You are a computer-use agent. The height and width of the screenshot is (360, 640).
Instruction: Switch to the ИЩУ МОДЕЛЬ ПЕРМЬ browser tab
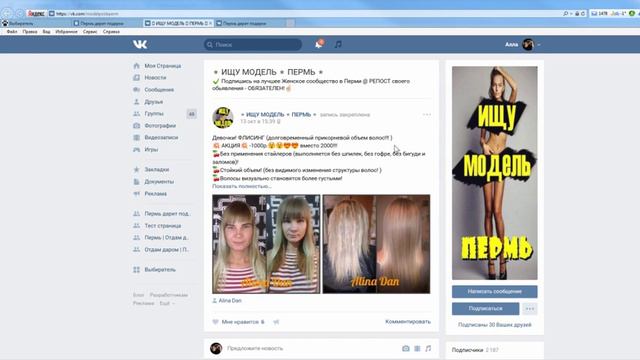tap(177, 23)
